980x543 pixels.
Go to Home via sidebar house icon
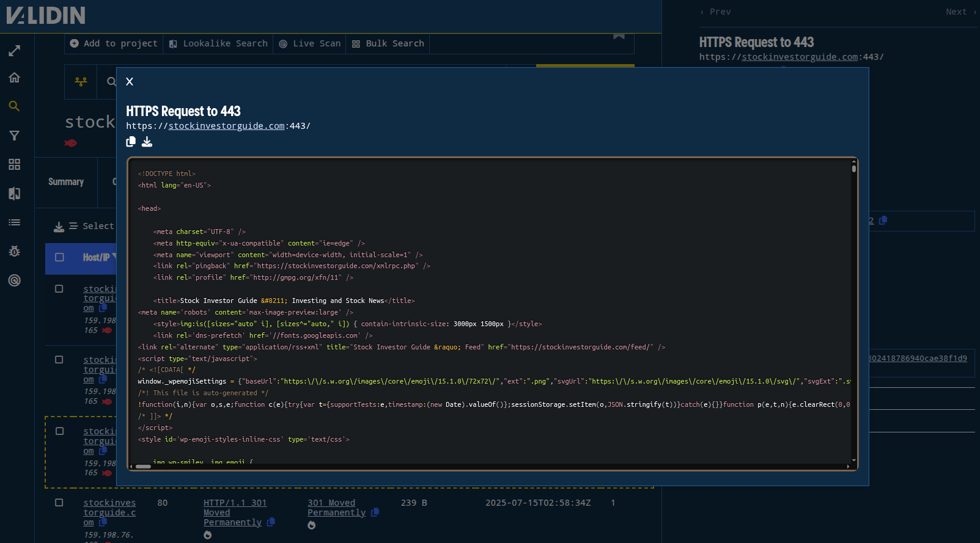pos(14,78)
